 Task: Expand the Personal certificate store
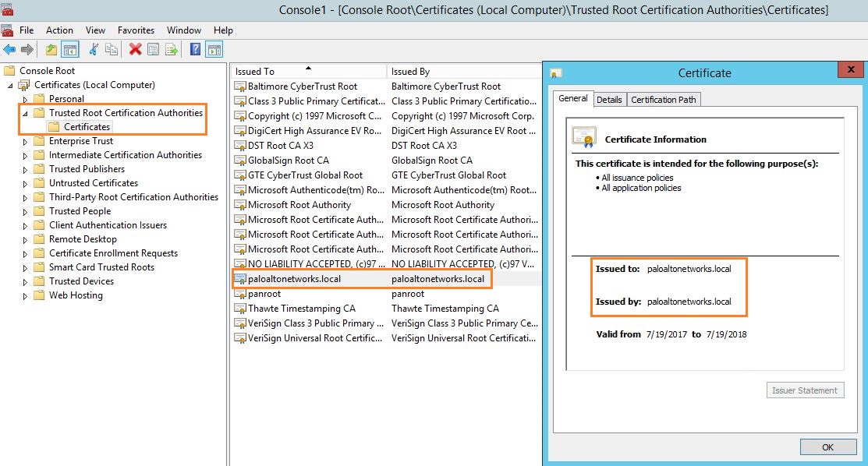pyautogui.click(x=25, y=100)
